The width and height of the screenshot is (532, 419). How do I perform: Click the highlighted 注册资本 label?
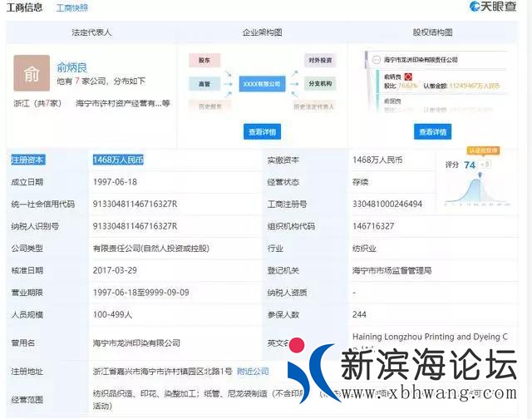point(27,160)
